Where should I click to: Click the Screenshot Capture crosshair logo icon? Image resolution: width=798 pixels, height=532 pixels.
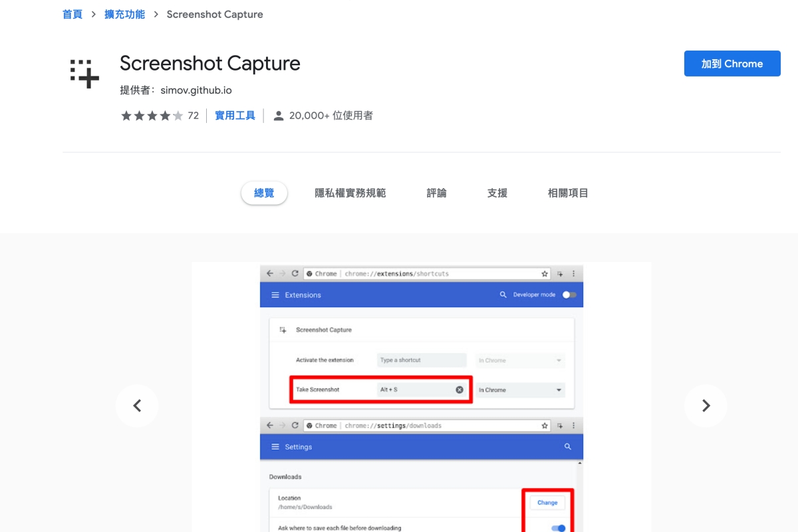(84, 72)
